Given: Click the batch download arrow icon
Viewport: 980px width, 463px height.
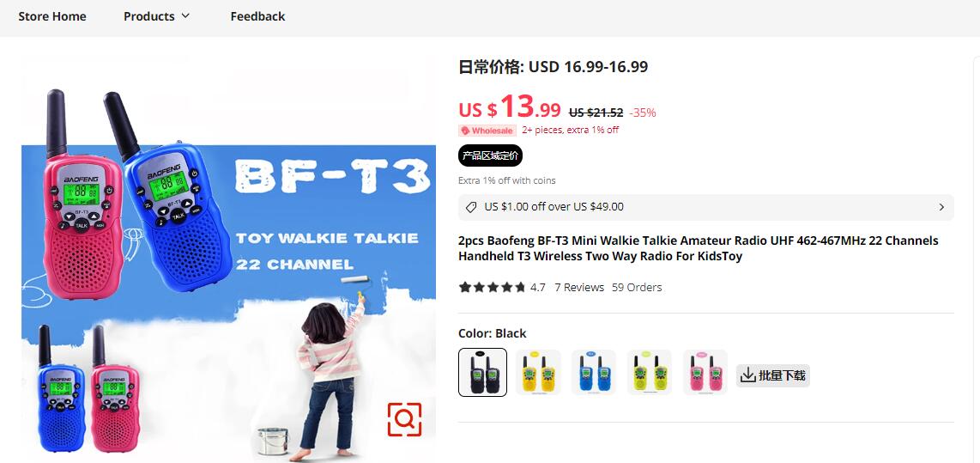Looking at the screenshot, I should coord(747,375).
